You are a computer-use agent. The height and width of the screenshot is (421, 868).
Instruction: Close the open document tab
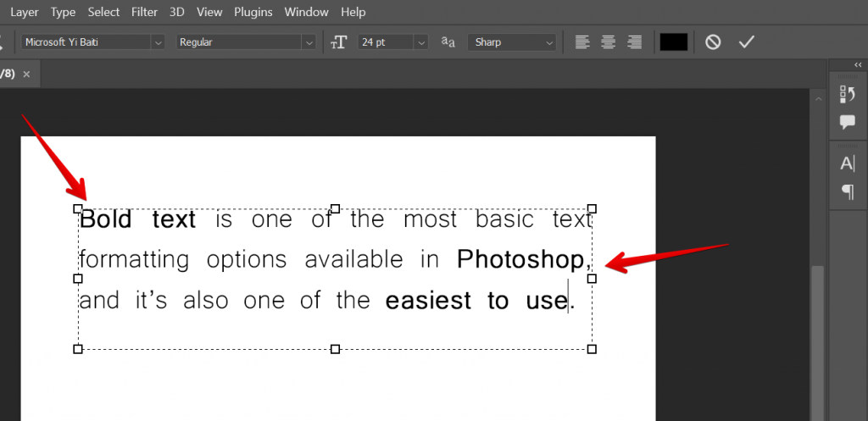pyautogui.click(x=26, y=74)
